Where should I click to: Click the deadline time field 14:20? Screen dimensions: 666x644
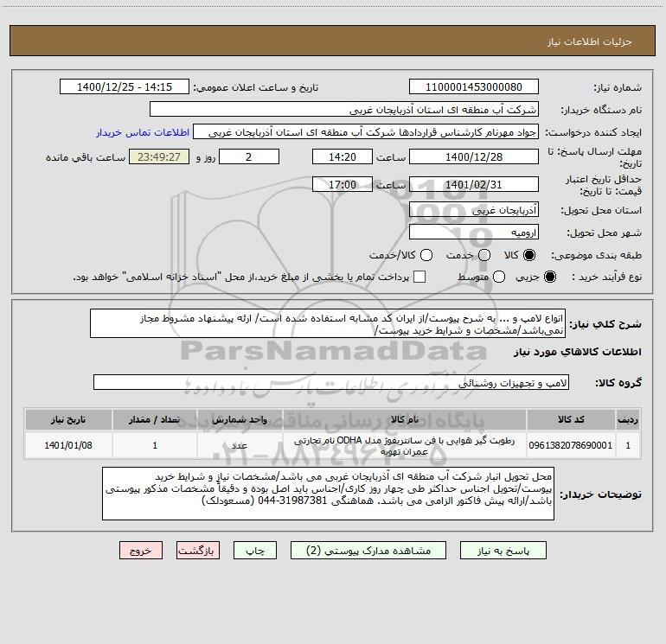point(343,156)
